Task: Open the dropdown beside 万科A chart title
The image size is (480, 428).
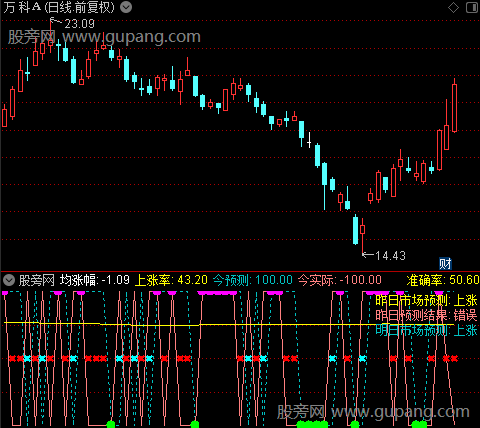Action: [x=126, y=7]
